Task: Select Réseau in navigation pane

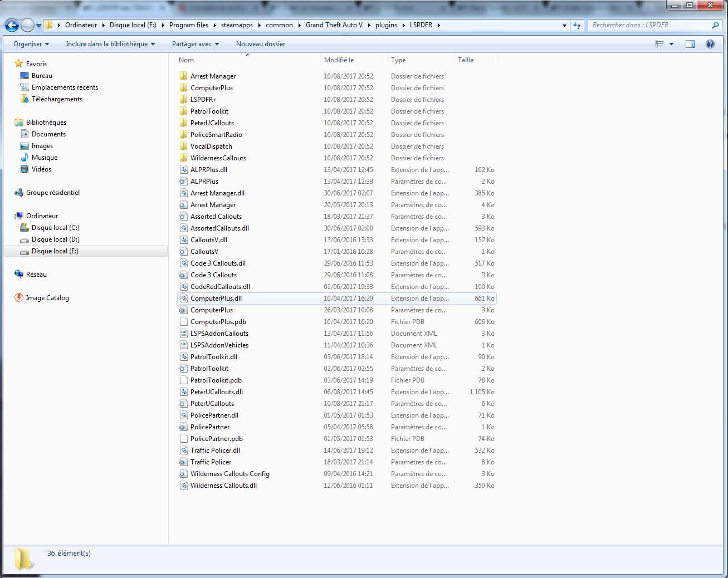Action: [36, 275]
